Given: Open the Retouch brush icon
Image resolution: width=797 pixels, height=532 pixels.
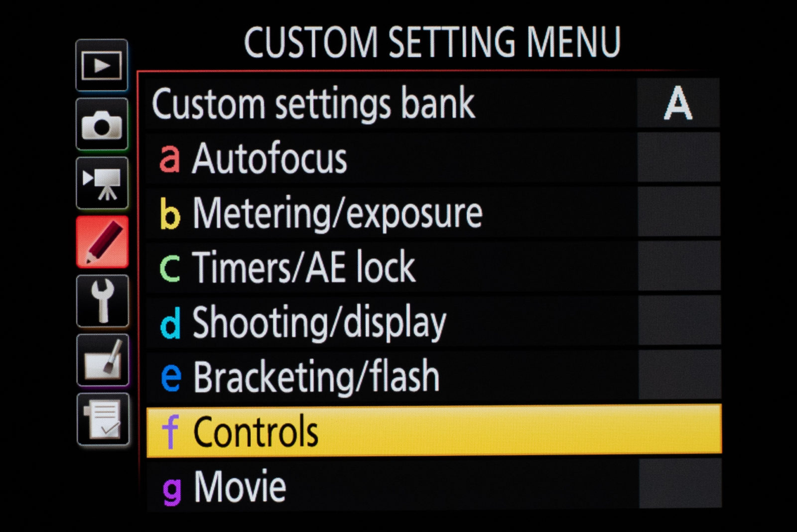Looking at the screenshot, I should pos(102,359).
